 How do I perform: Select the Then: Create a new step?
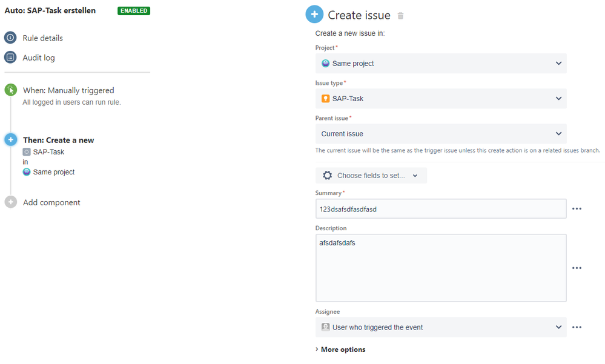pyautogui.click(x=58, y=140)
